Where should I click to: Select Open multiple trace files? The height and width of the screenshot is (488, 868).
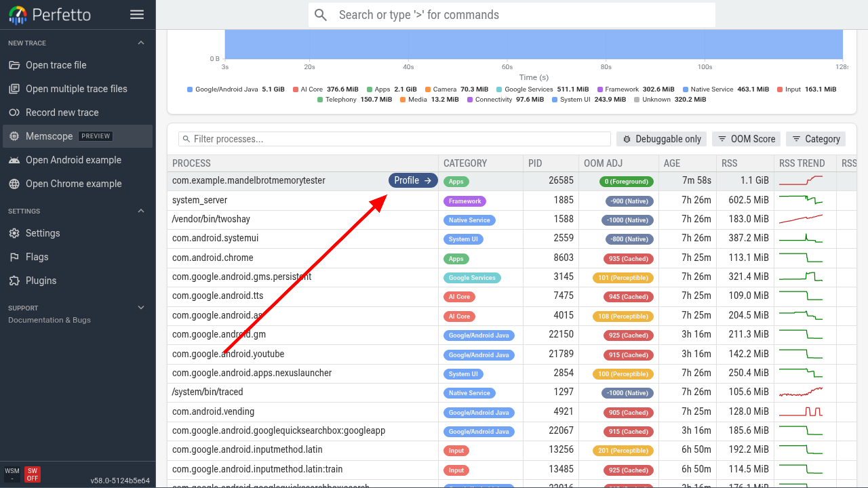pos(77,89)
